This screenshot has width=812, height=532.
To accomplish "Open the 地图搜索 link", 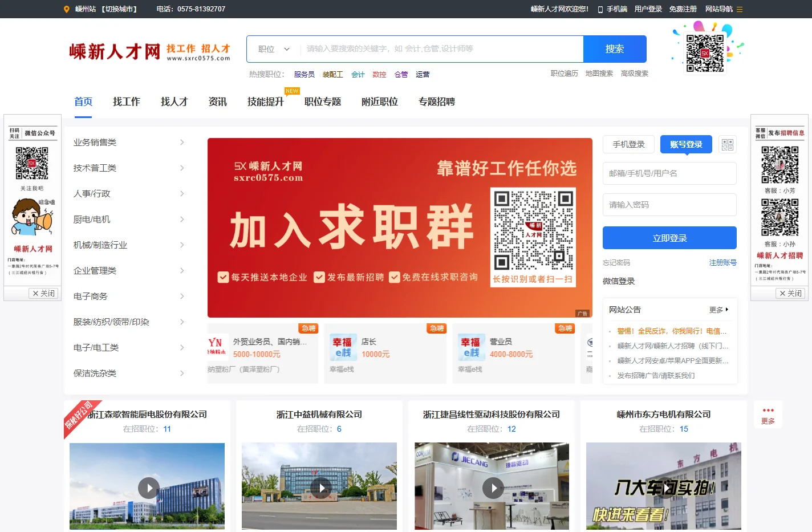I will pos(599,74).
